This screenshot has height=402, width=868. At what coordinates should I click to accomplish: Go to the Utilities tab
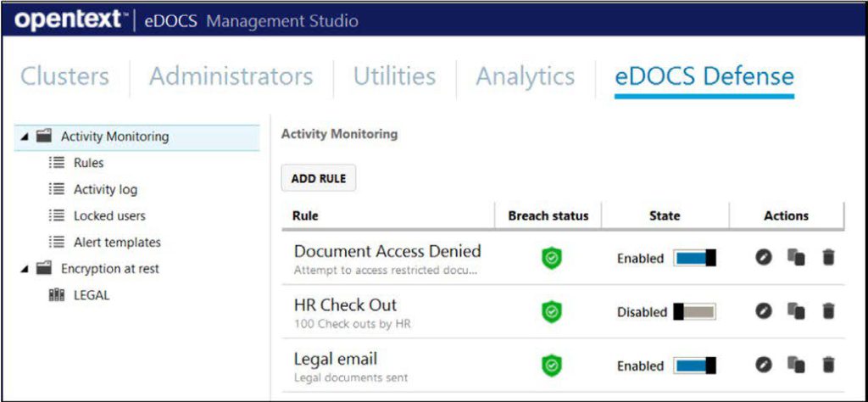pos(395,76)
